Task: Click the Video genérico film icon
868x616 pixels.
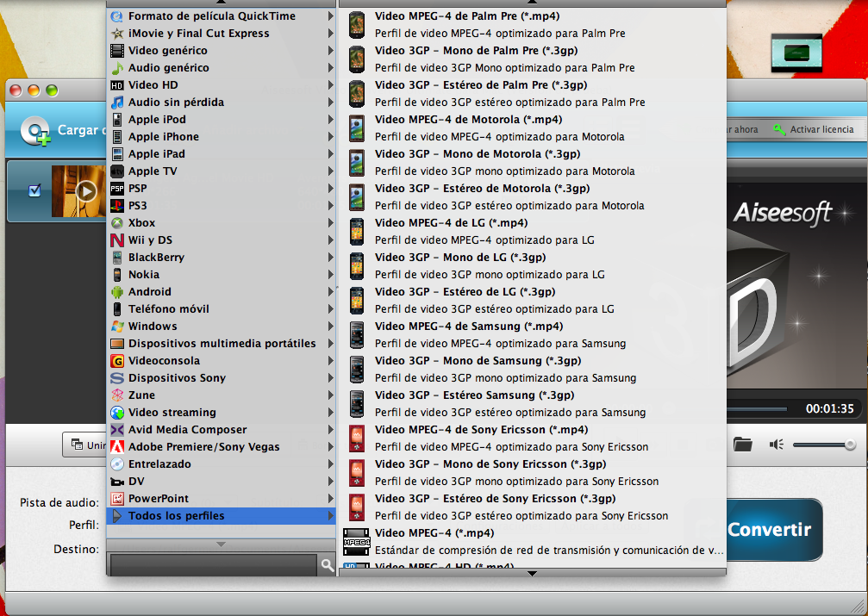Action: pyautogui.click(x=117, y=50)
